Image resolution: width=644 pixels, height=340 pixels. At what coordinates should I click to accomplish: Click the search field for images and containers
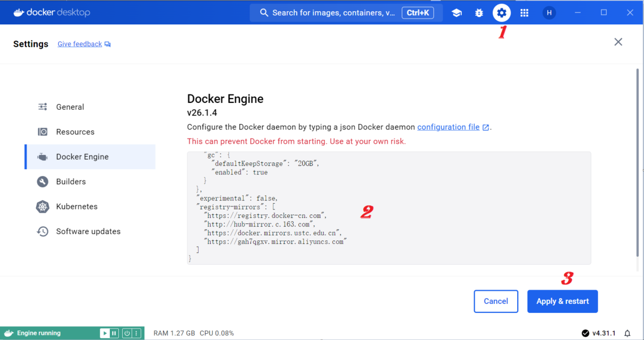(x=346, y=13)
